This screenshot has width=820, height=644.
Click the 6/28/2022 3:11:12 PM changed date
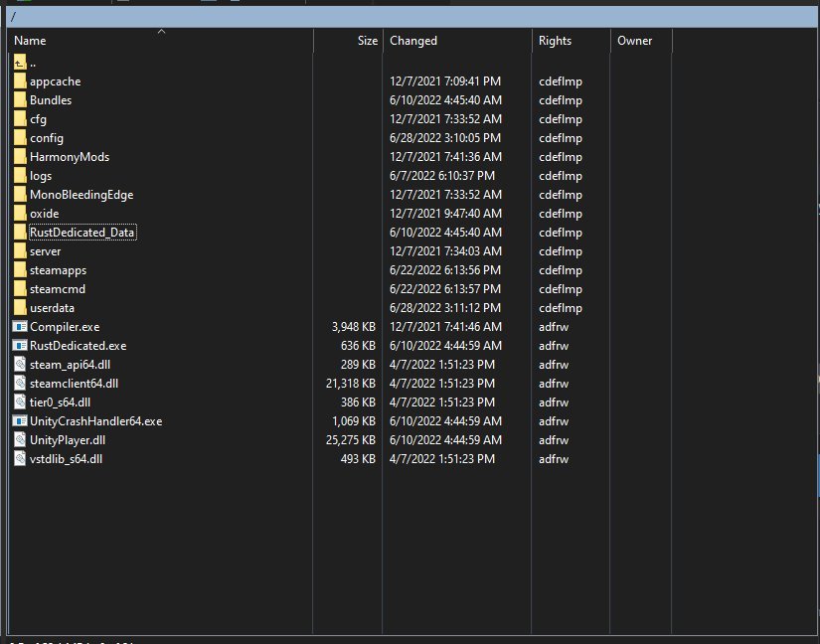[x=445, y=308]
